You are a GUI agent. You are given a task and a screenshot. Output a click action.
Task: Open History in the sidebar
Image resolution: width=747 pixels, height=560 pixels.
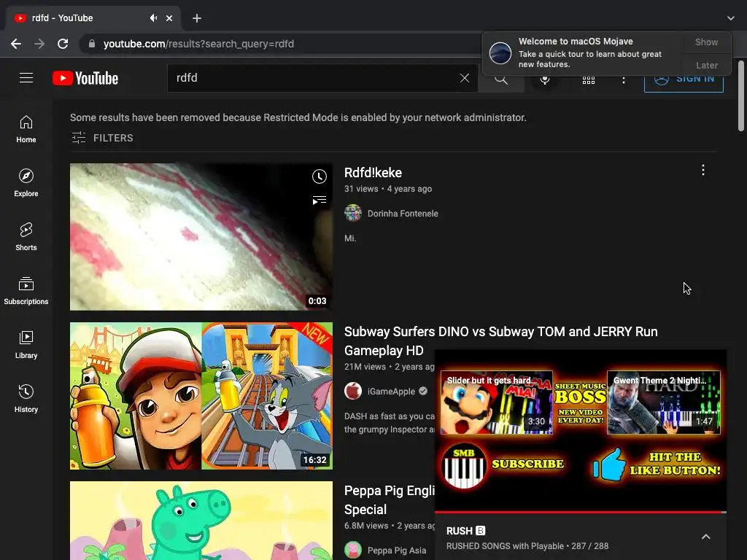26,398
